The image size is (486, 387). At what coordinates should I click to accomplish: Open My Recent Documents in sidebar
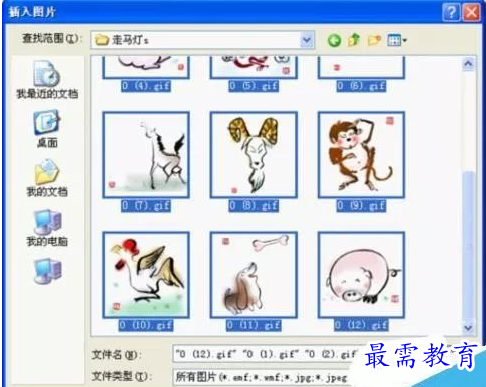pyautogui.click(x=47, y=79)
